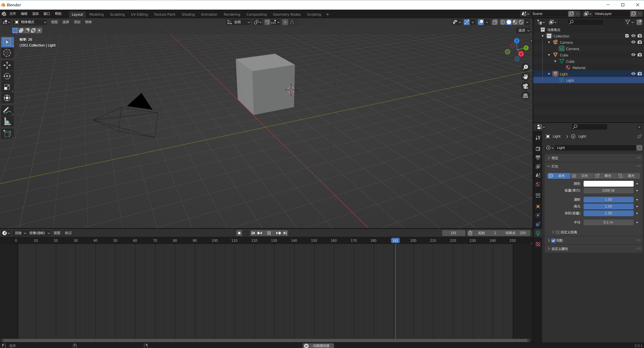Pick the Measure ruler tool
Image resolution: width=644 pixels, height=348 pixels.
pyautogui.click(x=7, y=122)
